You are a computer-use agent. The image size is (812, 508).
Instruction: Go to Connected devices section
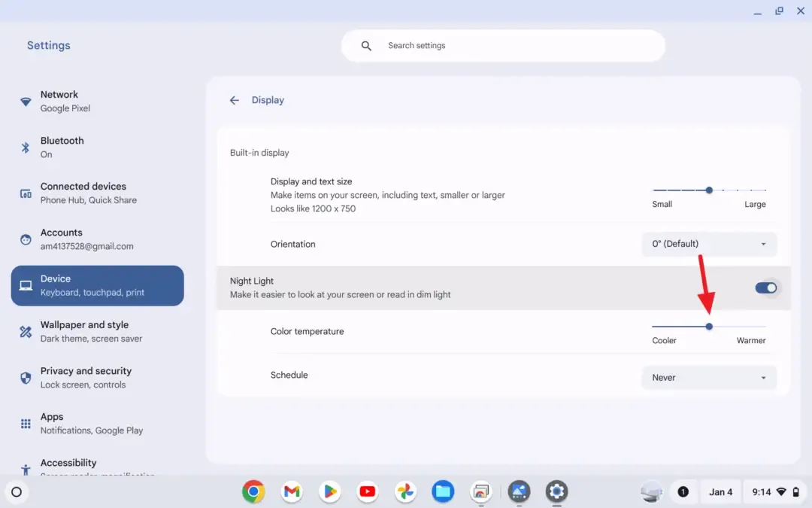[97, 193]
